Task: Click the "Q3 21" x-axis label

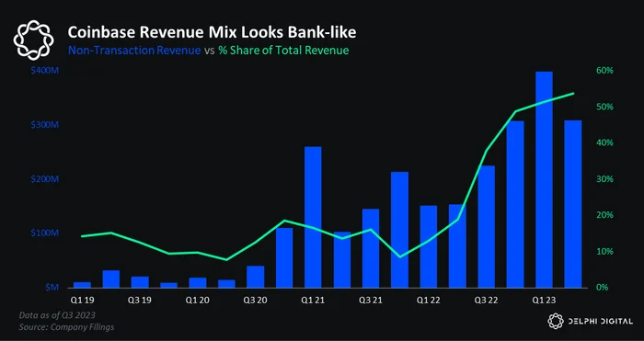Action: 371,301
